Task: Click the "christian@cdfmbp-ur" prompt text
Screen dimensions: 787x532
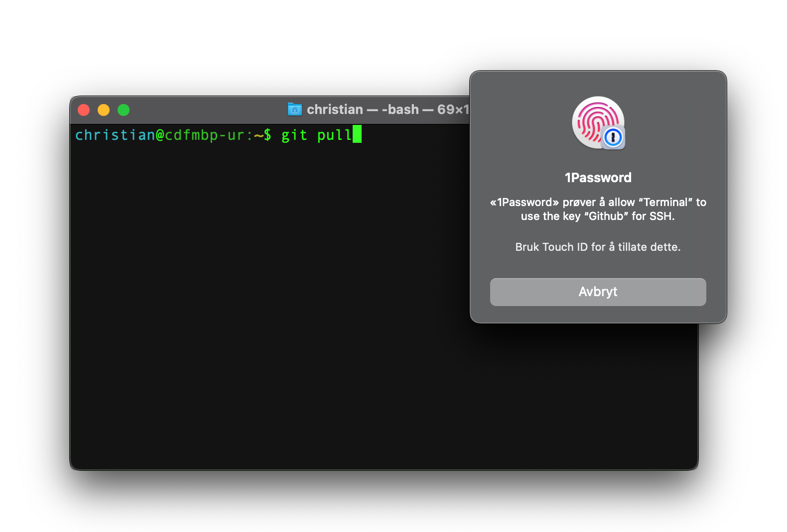Action: pos(159,135)
